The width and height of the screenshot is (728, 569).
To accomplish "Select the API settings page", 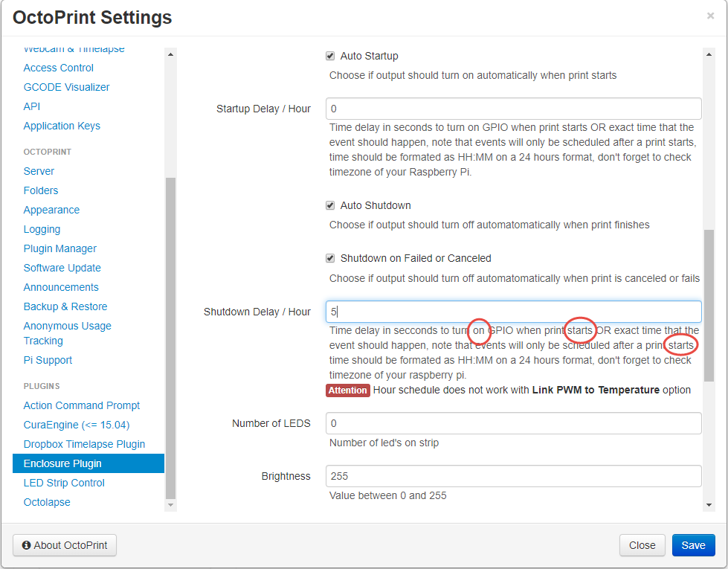I will (31, 106).
